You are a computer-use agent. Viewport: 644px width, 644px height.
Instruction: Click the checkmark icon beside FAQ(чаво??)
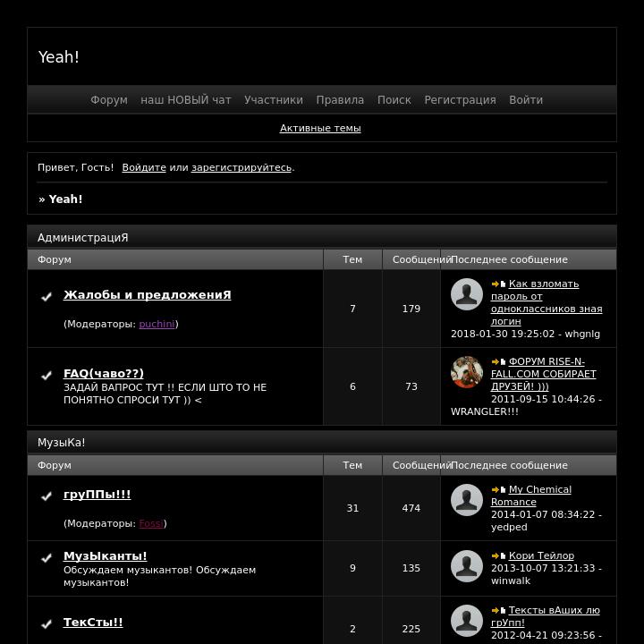pyautogui.click(x=47, y=375)
